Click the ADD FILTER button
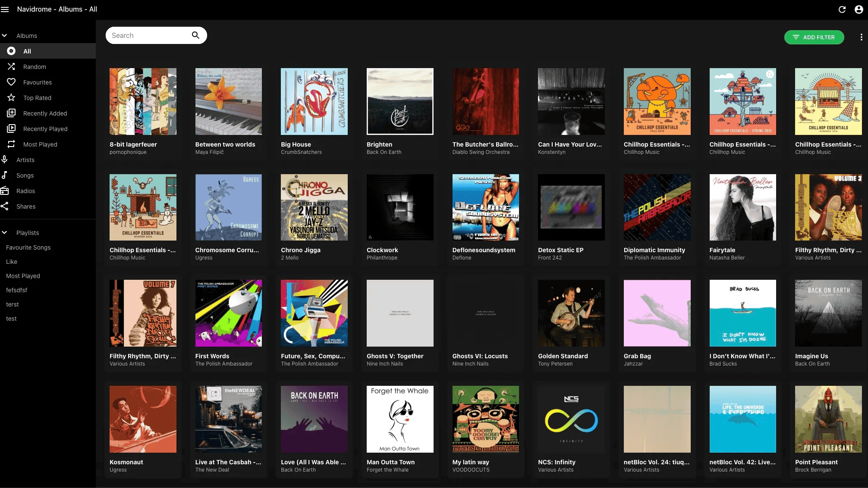Image resolution: width=868 pixels, height=488 pixels. point(814,37)
